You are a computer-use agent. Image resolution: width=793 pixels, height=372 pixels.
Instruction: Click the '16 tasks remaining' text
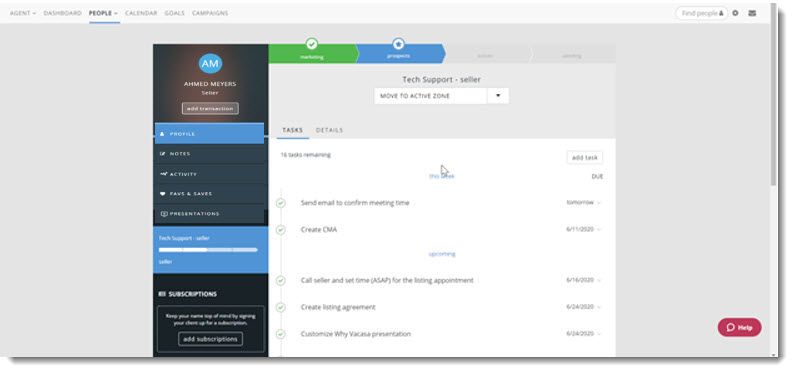[305, 155]
